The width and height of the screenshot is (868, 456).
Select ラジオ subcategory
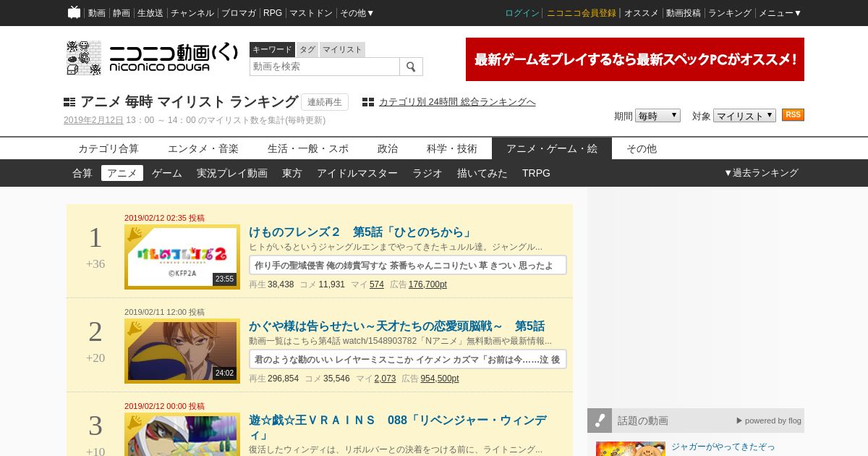point(427,173)
